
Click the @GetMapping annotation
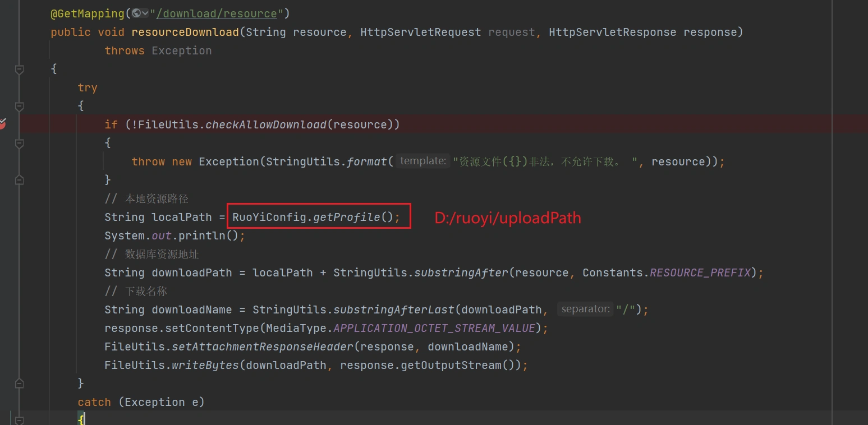tap(88, 13)
